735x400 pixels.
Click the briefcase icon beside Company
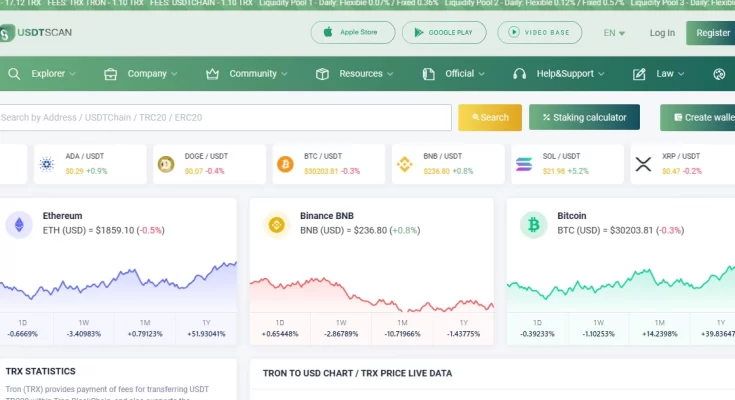click(111, 74)
